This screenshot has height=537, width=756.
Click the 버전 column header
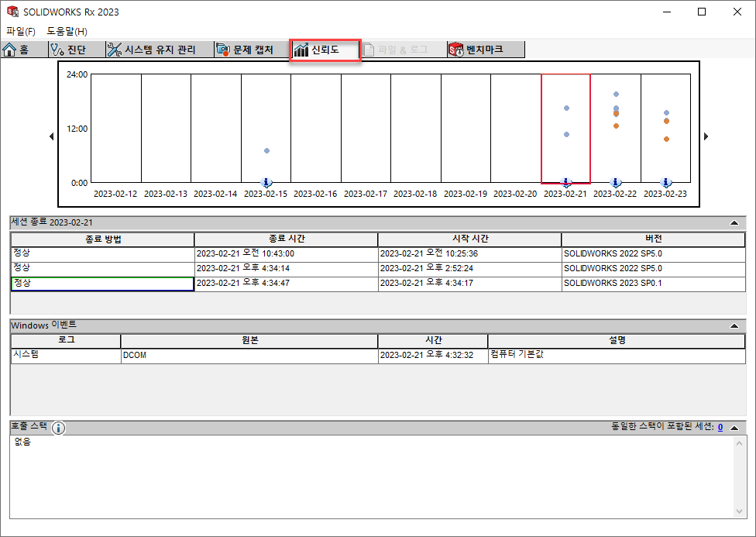[x=654, y=239]
